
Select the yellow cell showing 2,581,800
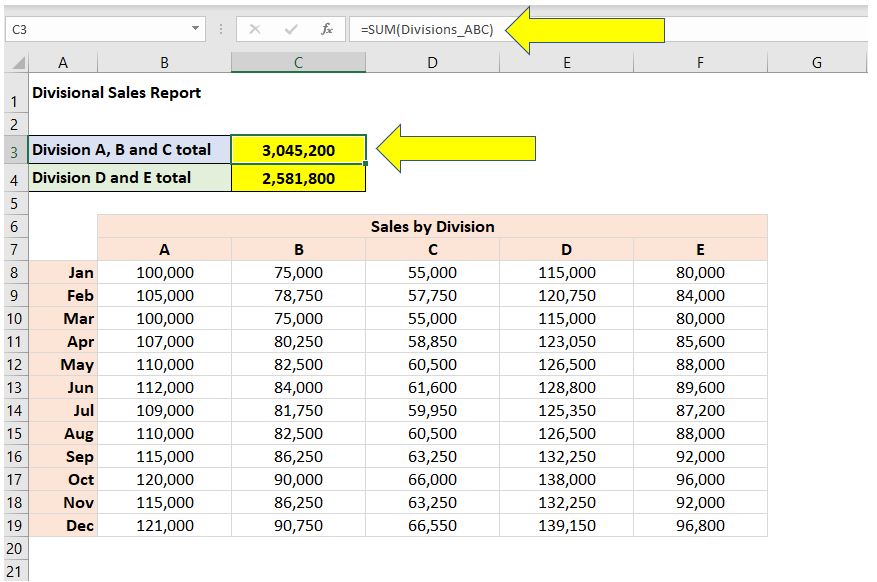tap(299, 178)
